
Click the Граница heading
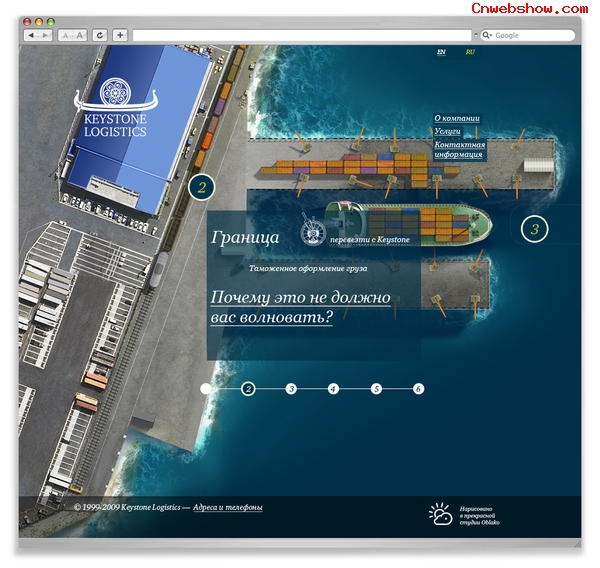point(246,238)
